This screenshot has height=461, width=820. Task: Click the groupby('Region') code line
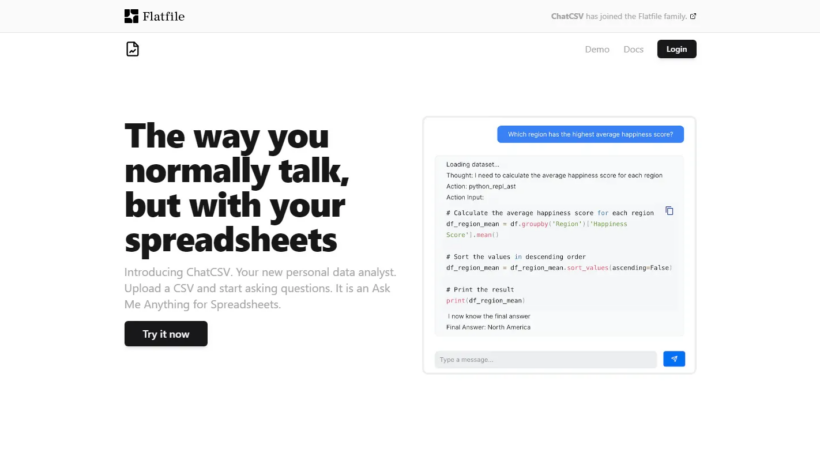point(537,229)
